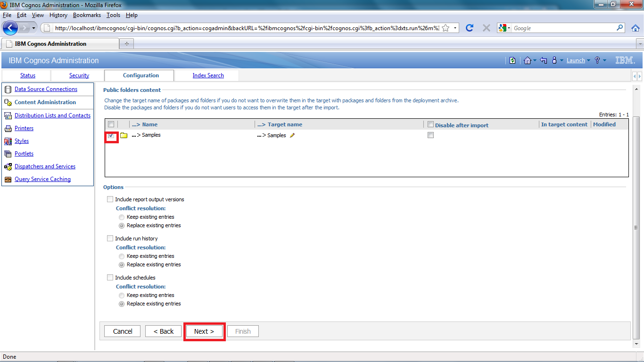Screen dimensions: 644x362
Task: Select Keep existing entries under schedules
Action: tap(122, 296)
